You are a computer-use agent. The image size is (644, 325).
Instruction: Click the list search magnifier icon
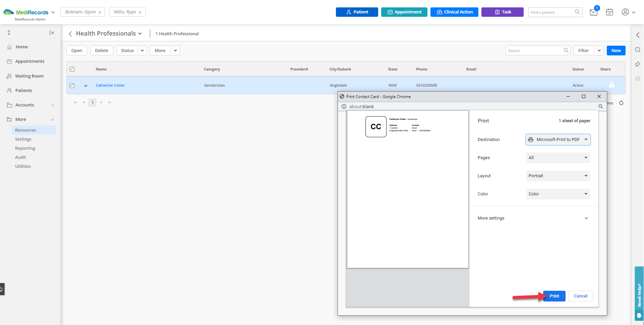tap(566, 50)
